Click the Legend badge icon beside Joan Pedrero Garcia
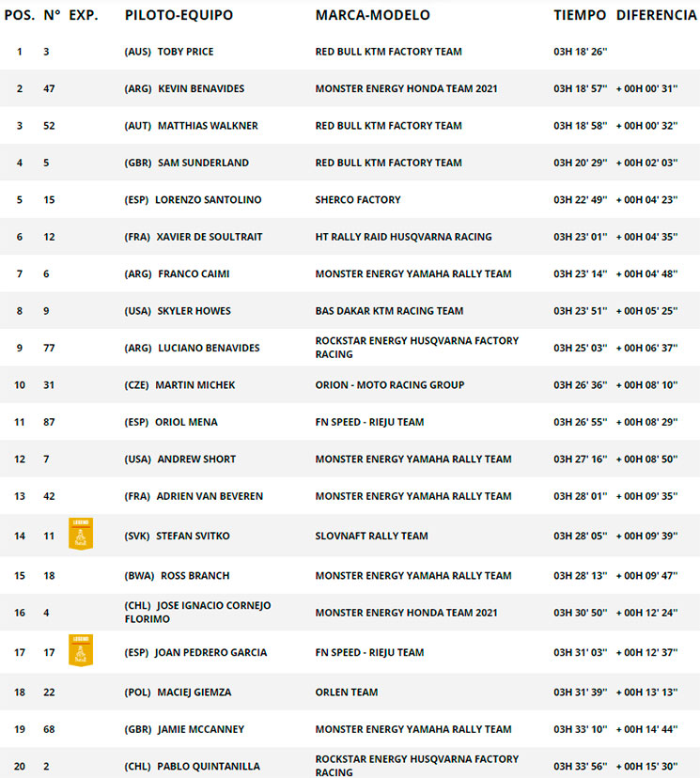Screen dimensions: 700x778 (81, 650)
